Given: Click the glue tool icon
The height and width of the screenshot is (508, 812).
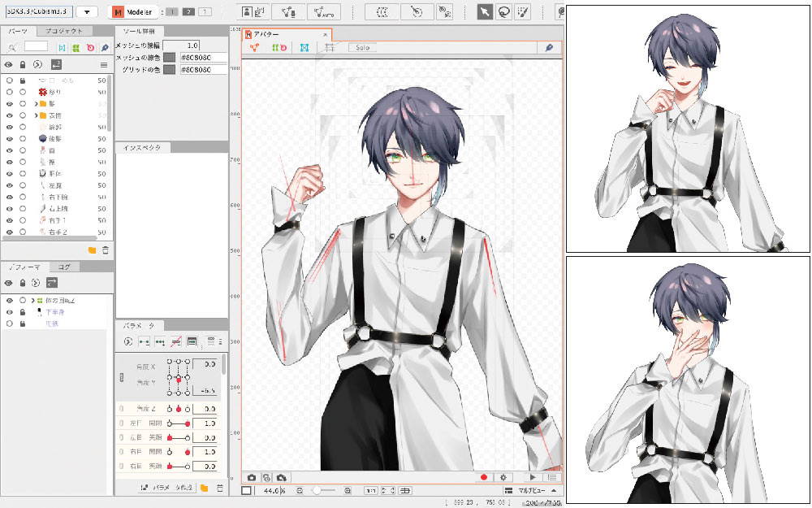Looking at the screenshot, I should (x=444, y=11).
